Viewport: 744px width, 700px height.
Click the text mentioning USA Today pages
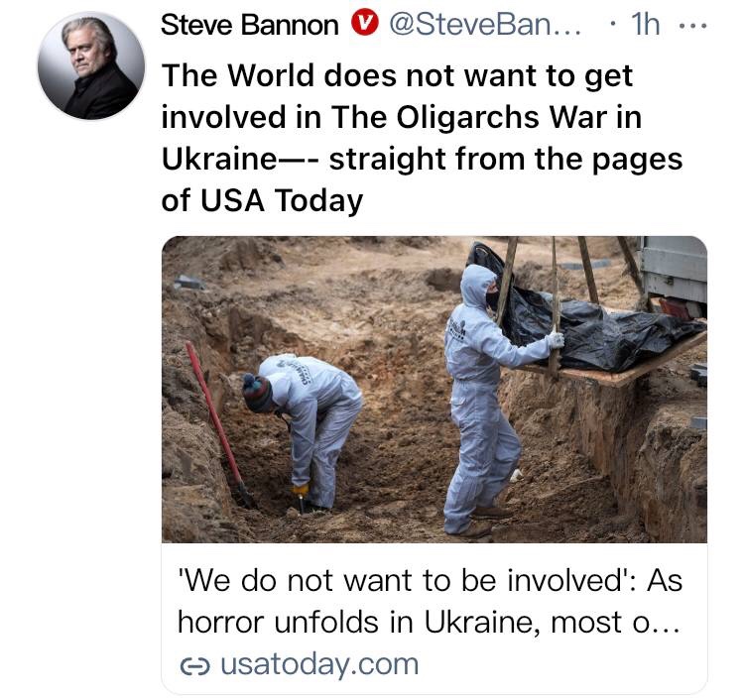422,179
